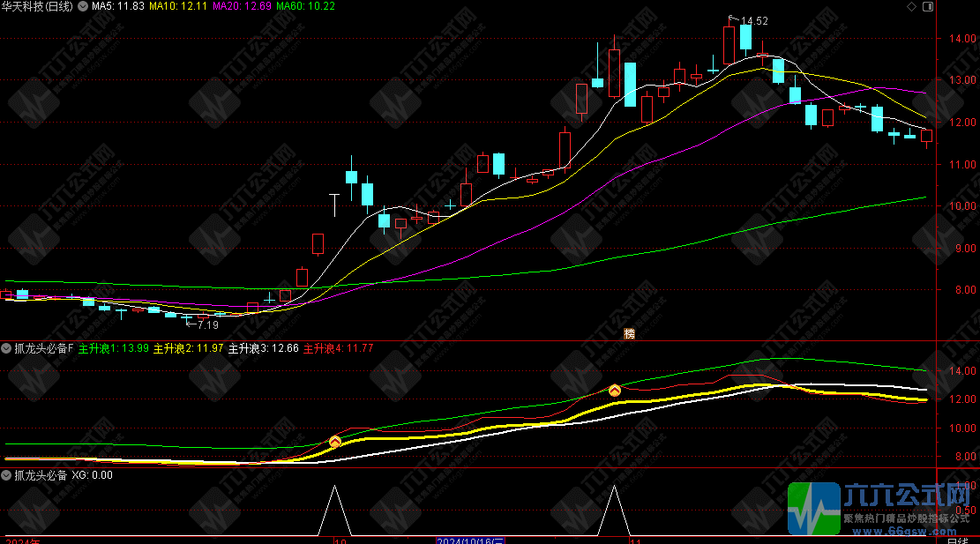Open the 抓龙头必备F indicator dropdown arrow

pyautogui.click(x=6, y=349)
